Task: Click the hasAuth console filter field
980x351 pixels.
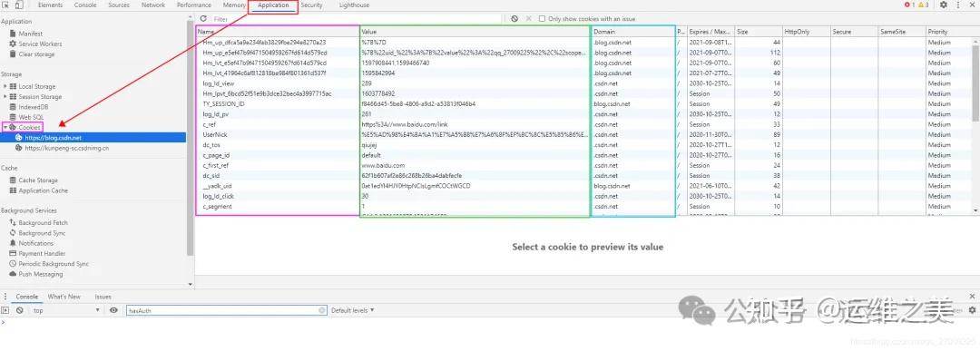Action: point(226,310)
